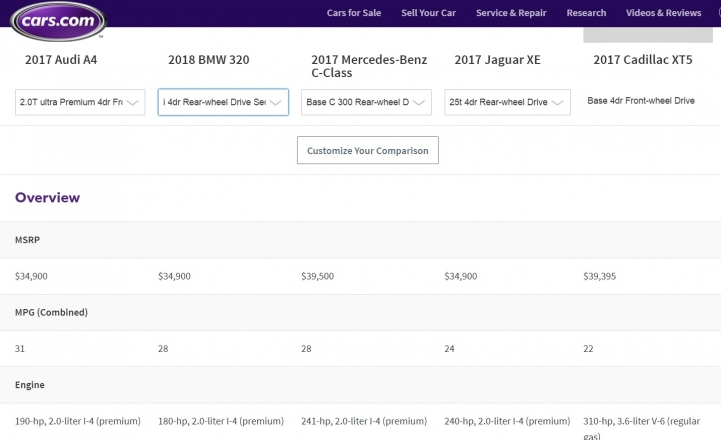Click the 24 MPG value
The width and height of the screenshot is (721, 440).
point(449,349)
